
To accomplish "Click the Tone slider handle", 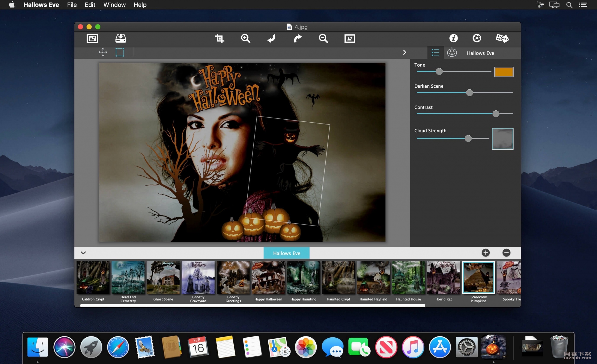I will coord(439,72).
